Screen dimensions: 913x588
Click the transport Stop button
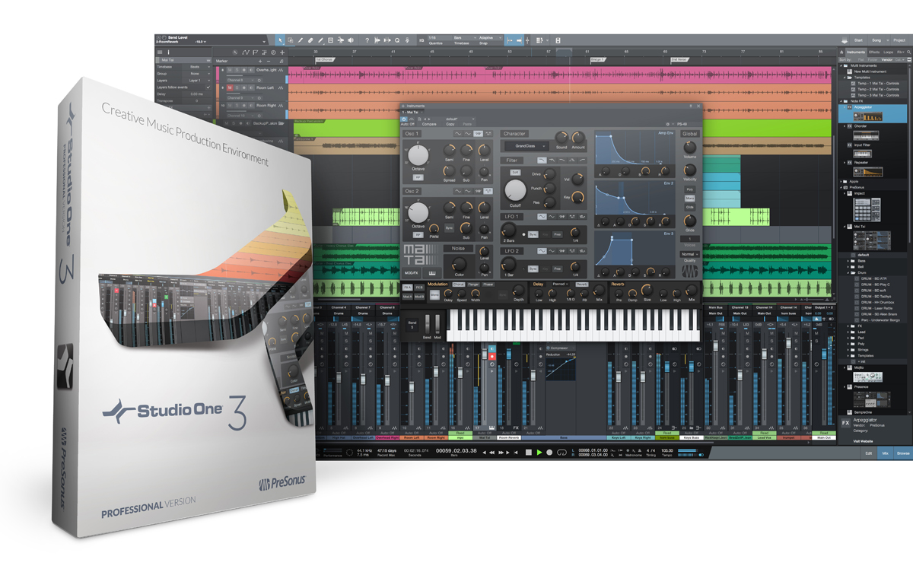(529, 453)
